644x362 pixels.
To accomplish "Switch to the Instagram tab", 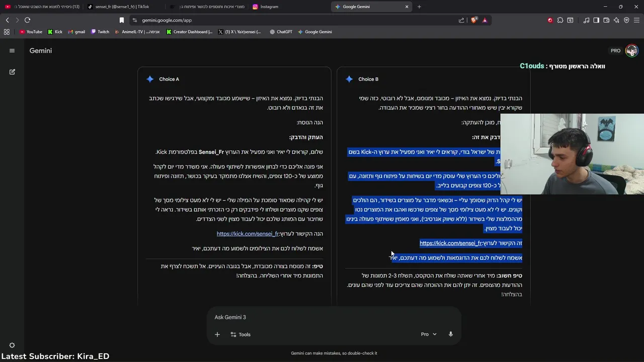I will [x=289, y=7].
